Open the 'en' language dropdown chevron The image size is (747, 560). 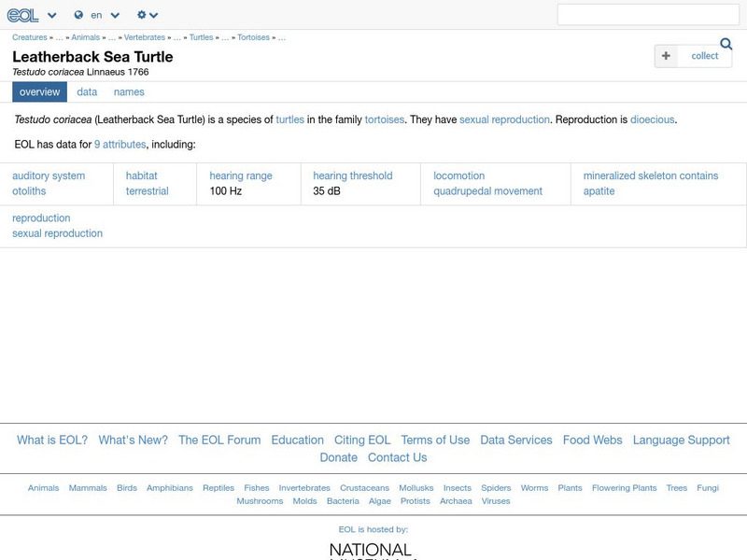[x=115, y=15]
